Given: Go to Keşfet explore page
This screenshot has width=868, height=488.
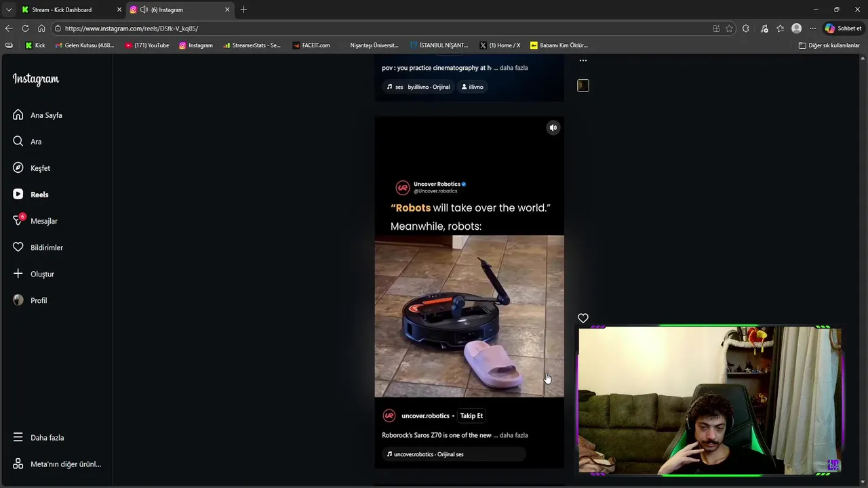Looking at the screenshot, I should [31, 168].
